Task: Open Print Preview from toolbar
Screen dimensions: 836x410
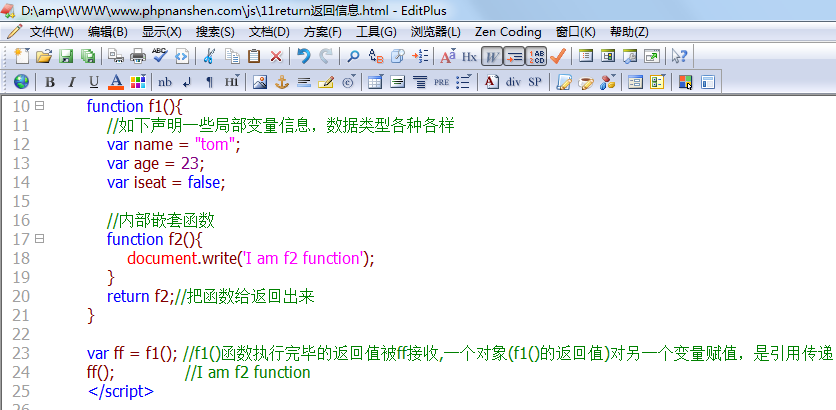Action: click(116, 56)
